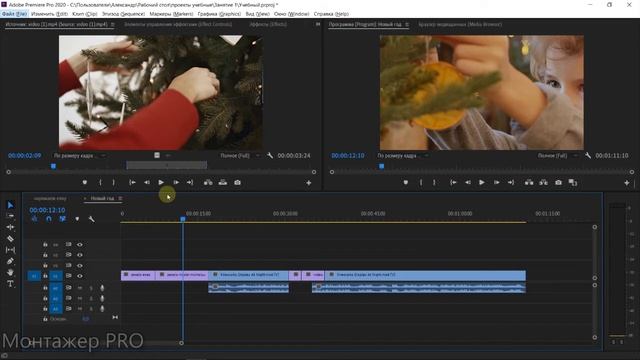This screenshot has height=360, width=640.
Task: Select the Hand tool
Action: (x=10, y=272)
